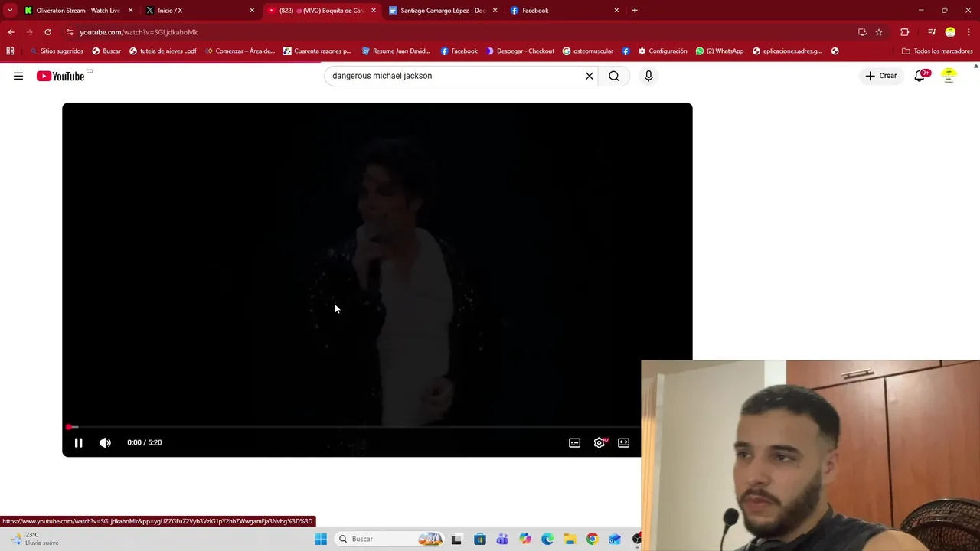Viewport: 980px width, 551px height.
Task: Click the youtube.com address bar
Action: point(459,32)
